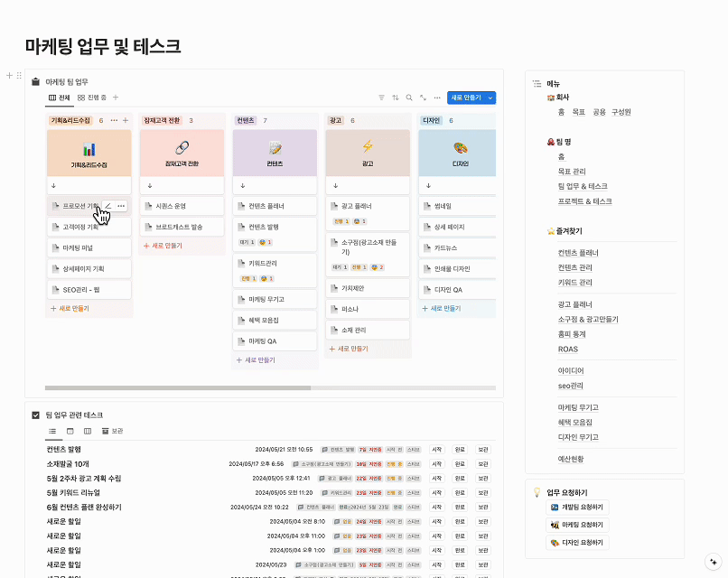Image resolution: width=728 pixels, height=578 pixels.
Task: Open the 기획&리드수집 column more options
Action: click(x=114, y=120)
